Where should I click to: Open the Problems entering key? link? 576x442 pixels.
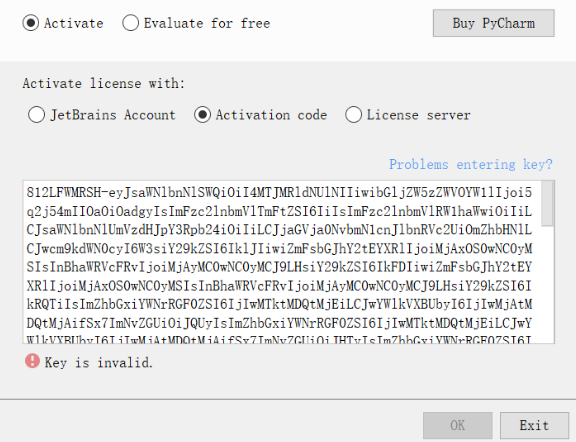[471, 164]
